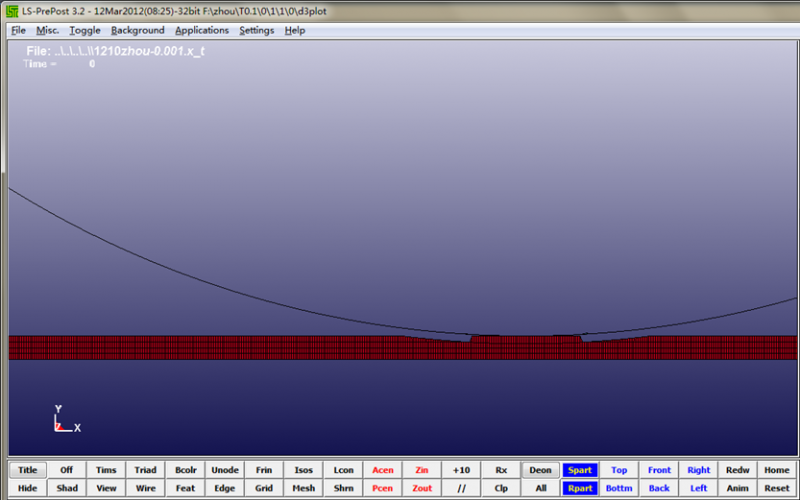
Task: Click the Anim animate button
Action: (738, 488)
